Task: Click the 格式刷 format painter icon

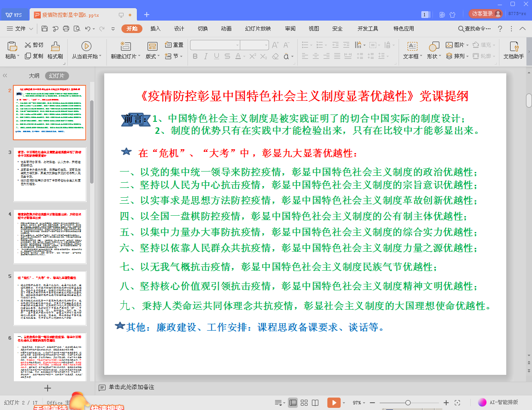Action: tap(55, 46)
